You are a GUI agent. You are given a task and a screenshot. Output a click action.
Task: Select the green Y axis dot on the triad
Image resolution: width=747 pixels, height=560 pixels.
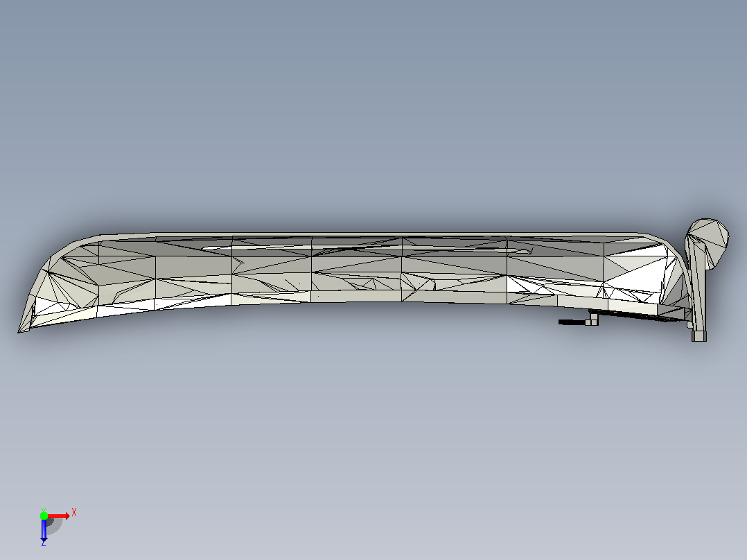(x=44, y=516)
